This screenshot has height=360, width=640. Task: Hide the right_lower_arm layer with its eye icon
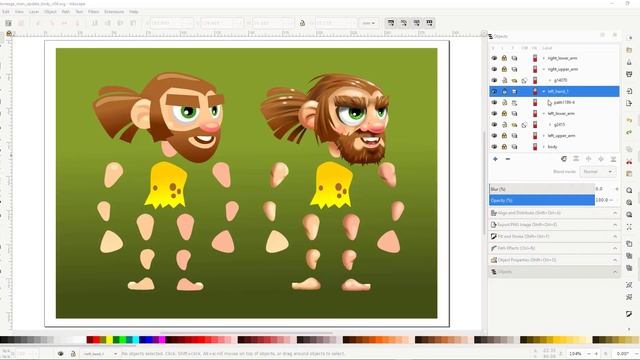[x=494, y=58]
